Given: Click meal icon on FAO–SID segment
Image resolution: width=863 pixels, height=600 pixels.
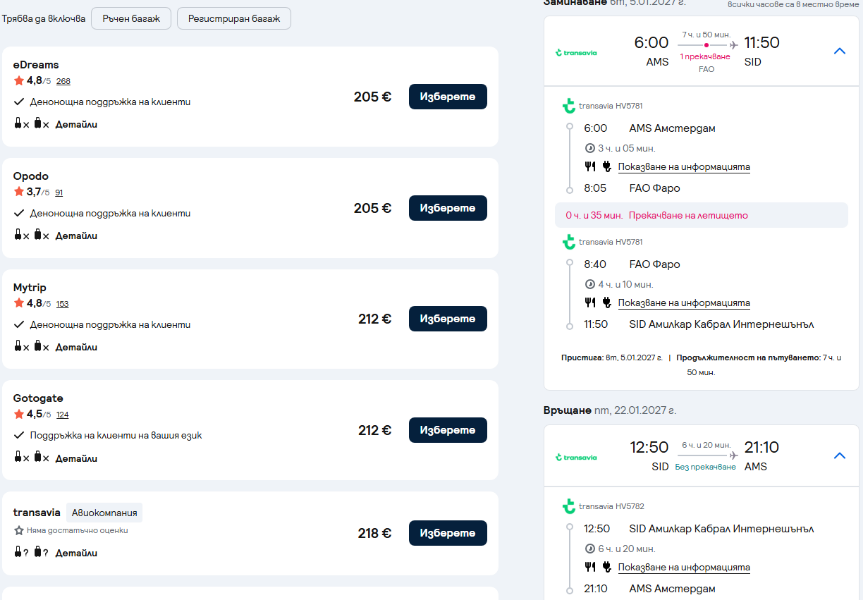Looking at the screenshot, I should [590, 302].
